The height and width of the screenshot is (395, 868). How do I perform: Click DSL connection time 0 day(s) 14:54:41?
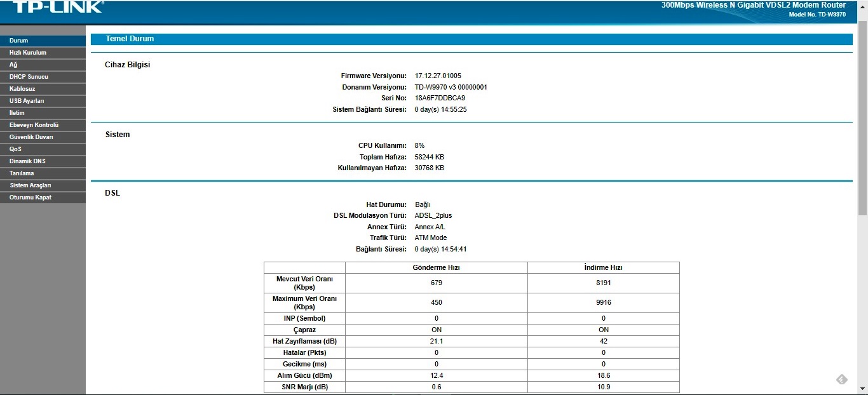click(440, 250)
